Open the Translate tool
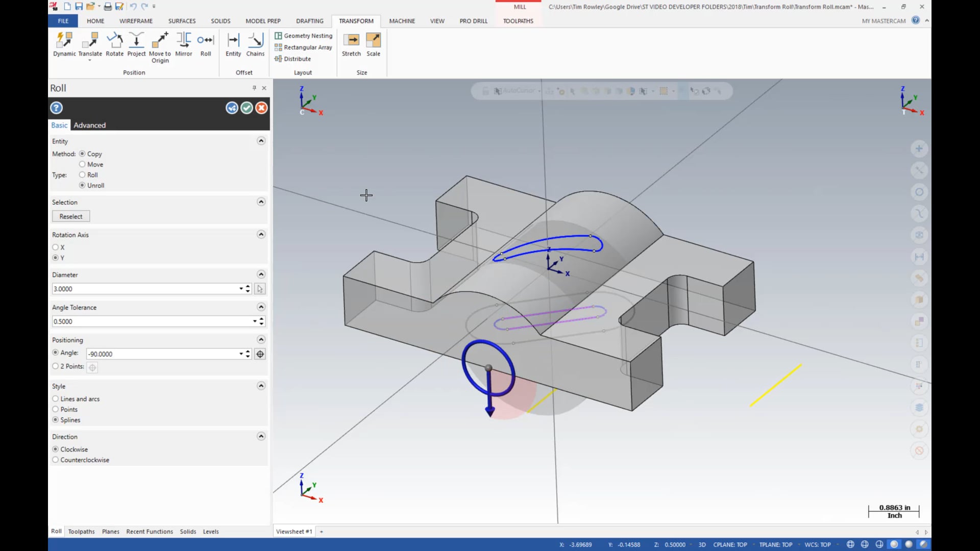Screen dimensions: 980x551 click(x=90, y=46)
